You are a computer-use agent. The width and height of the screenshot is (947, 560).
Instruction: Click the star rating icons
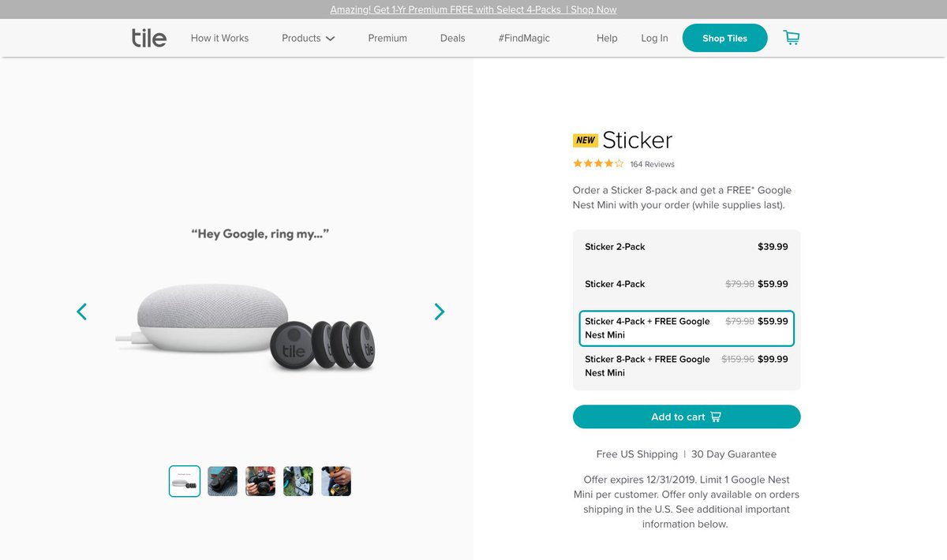click(598, 164)
